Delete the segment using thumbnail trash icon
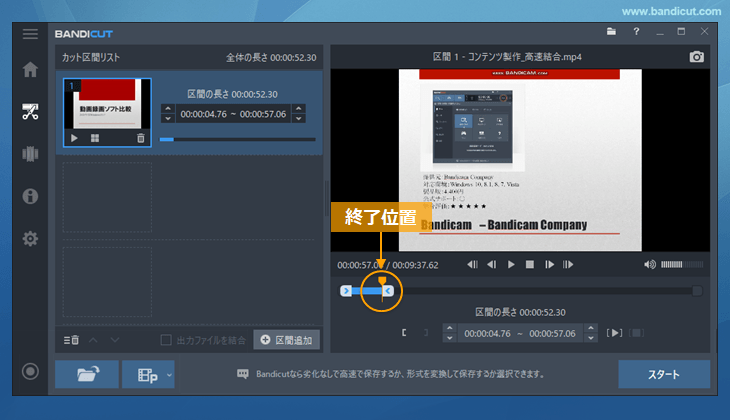Viewport: 730px width, 420px height. click(141, 137)
